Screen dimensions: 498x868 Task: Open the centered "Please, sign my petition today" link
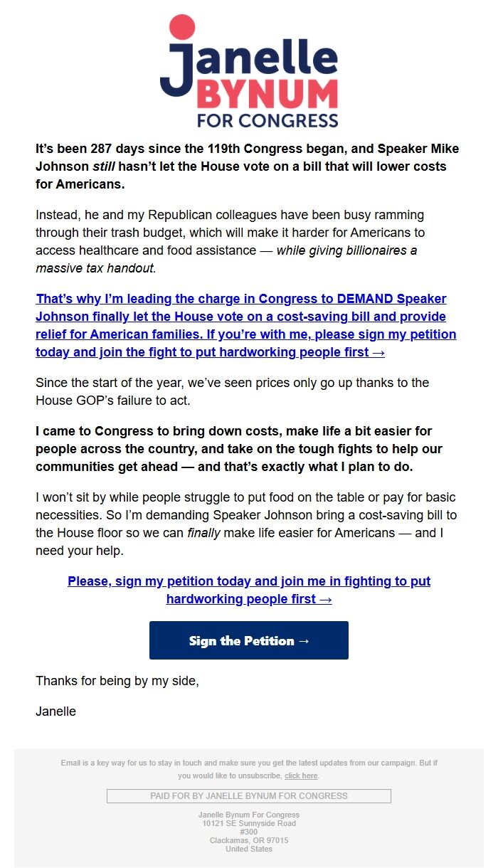pyautogui.click(x=249, y=590)
